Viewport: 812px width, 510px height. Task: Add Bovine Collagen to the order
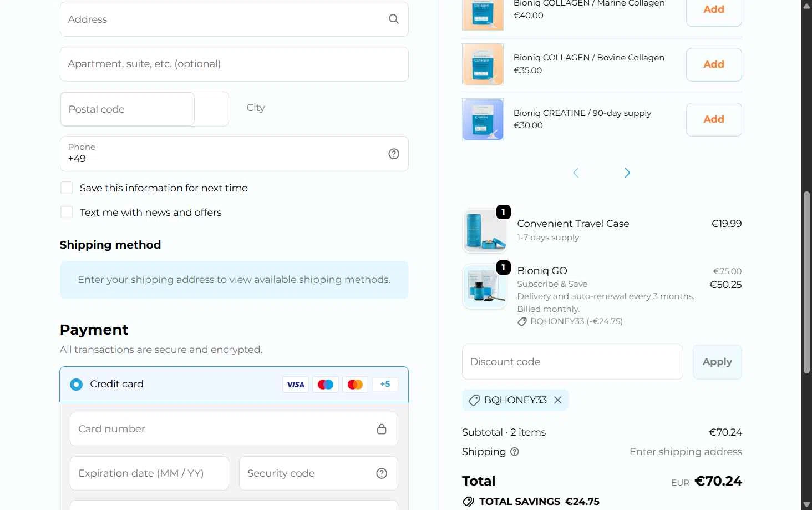[714, 64]
